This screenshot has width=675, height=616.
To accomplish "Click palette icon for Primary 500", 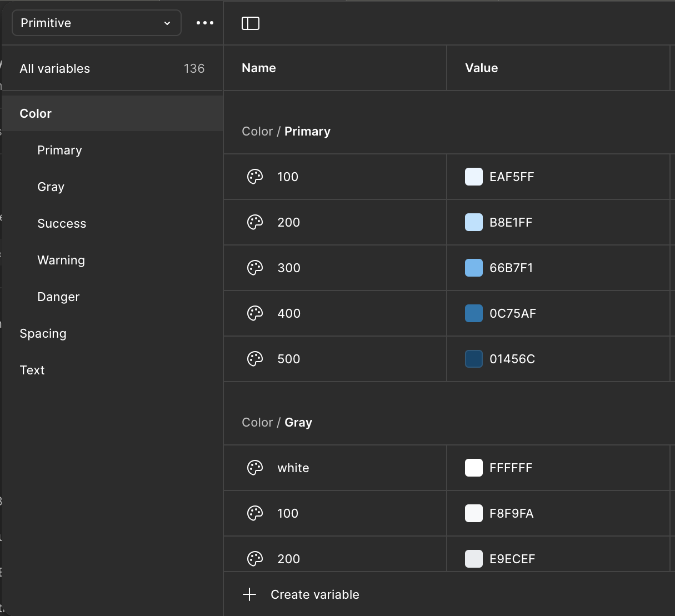I will tap(255, 359).
